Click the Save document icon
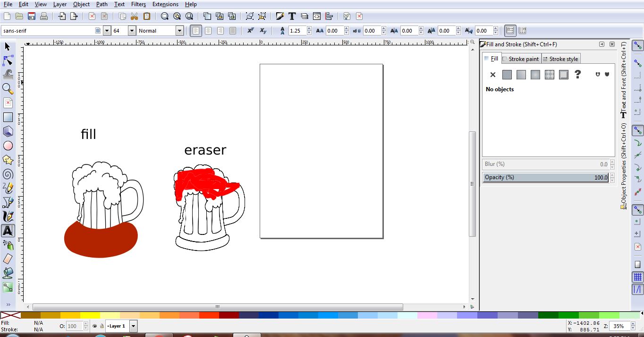Viewport: 644px width, 337px height. pos(32,16)
